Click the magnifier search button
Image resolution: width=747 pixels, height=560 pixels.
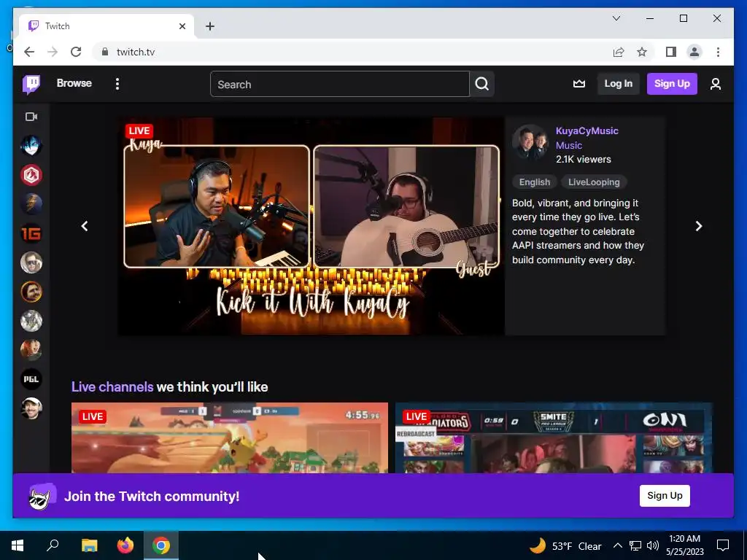[481, 85]
